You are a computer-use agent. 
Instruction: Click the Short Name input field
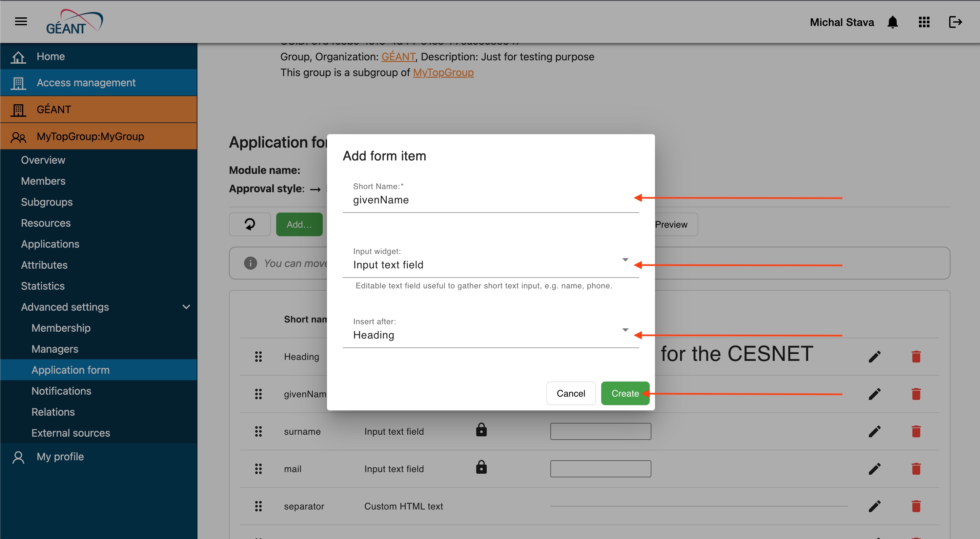(491, 200)
